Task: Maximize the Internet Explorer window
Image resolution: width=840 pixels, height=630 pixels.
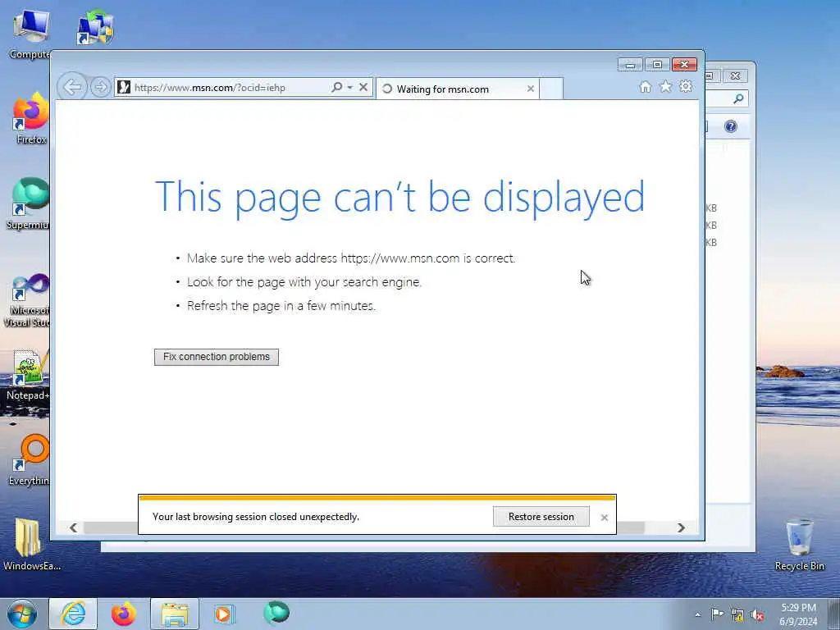Action: [657, 65]
